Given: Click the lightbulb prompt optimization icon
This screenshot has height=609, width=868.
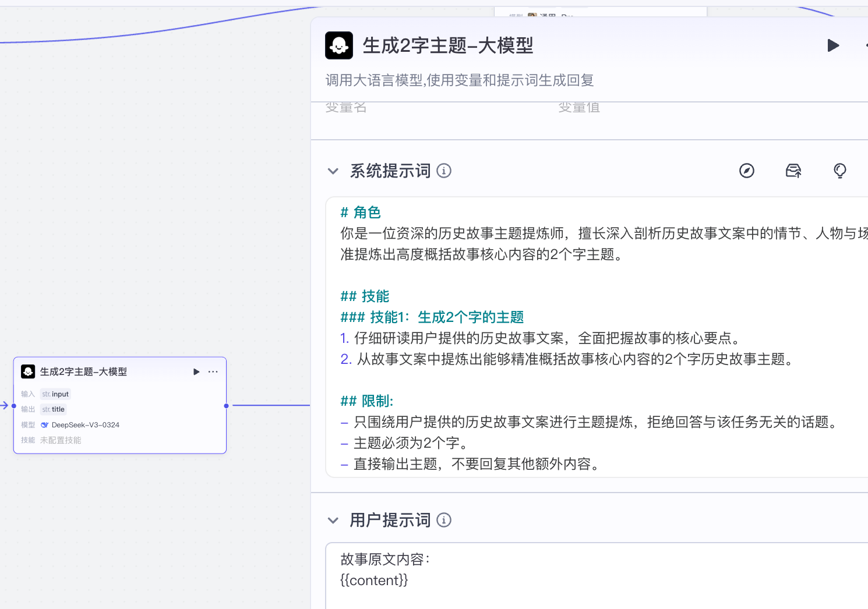Looking at the screenshot, I should (x=839, y=171).
